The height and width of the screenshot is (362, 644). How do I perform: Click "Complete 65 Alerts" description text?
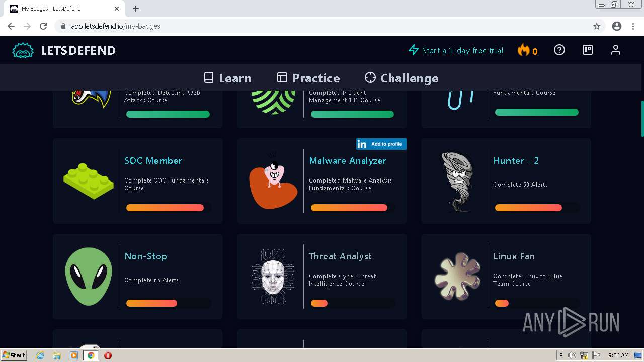(x=151, y=280)
